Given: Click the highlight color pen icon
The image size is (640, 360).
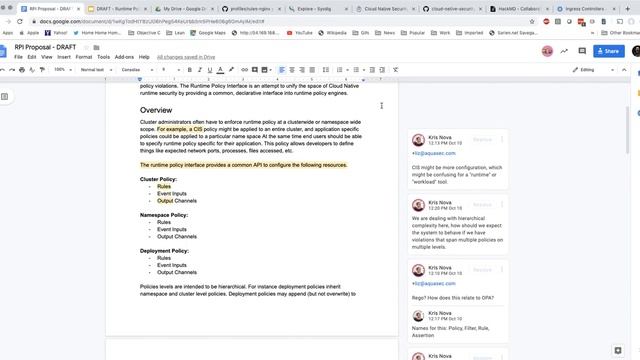Looking at the screenshot, I should click(x=231, y=70).
